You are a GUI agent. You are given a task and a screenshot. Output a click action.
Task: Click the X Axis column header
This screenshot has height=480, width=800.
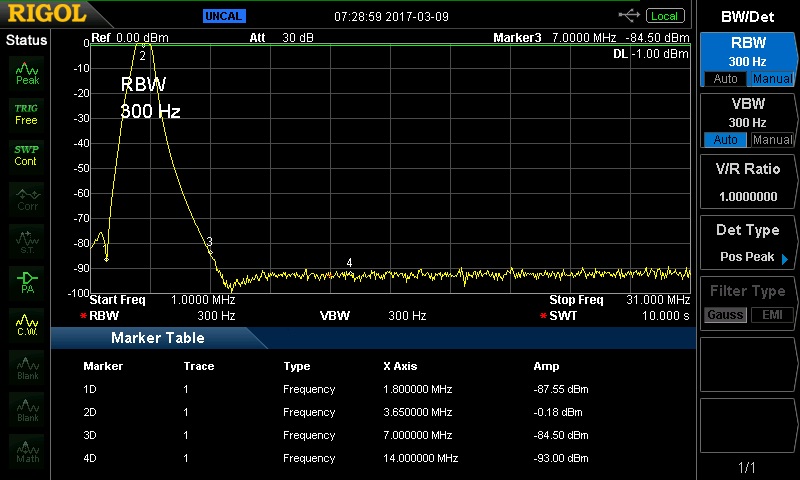tap(400, 366)
